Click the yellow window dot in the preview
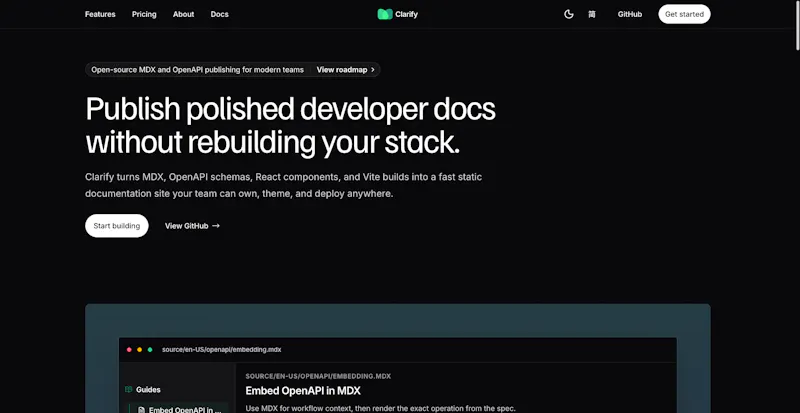 [139, 350]
